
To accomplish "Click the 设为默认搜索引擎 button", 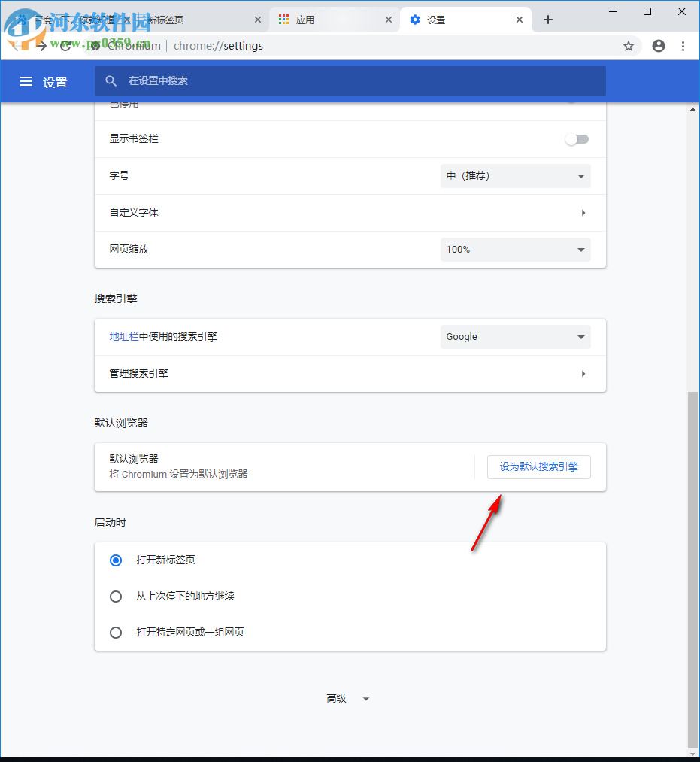I will 538,466.
